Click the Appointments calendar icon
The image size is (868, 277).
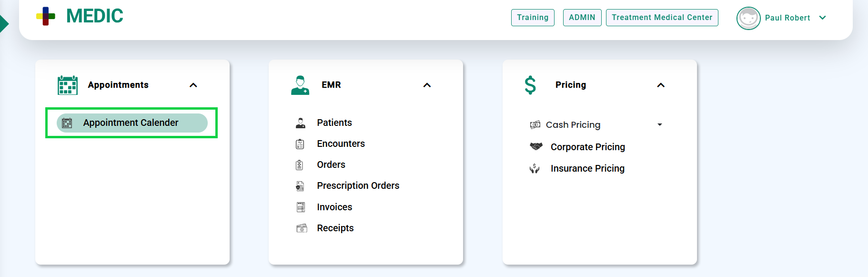click(68, 85)
